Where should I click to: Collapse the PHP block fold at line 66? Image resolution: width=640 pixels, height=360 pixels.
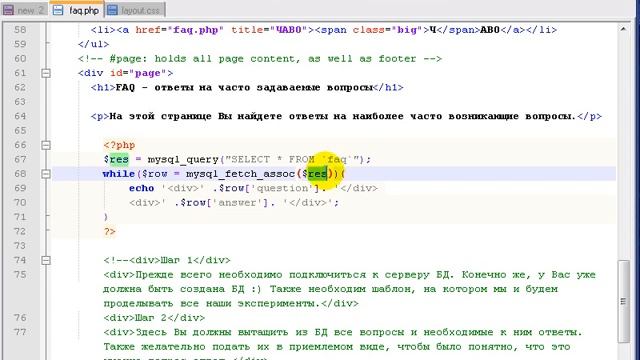46,145
